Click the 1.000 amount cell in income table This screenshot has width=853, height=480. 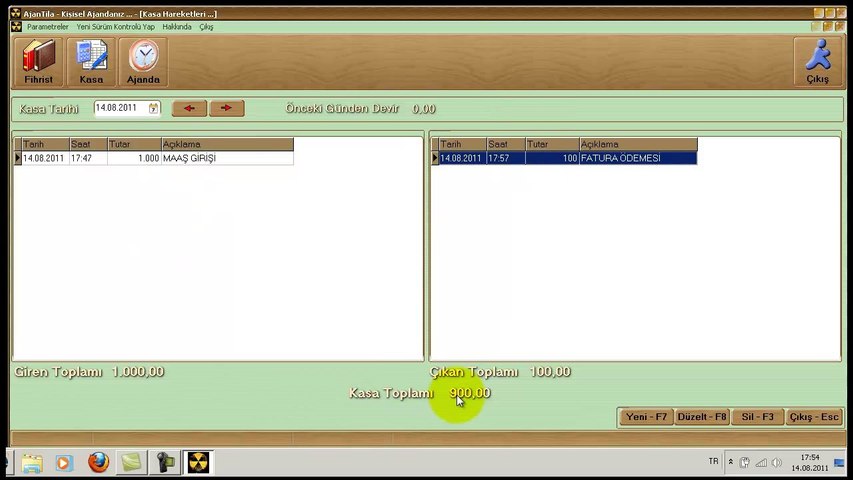point(134,158)
